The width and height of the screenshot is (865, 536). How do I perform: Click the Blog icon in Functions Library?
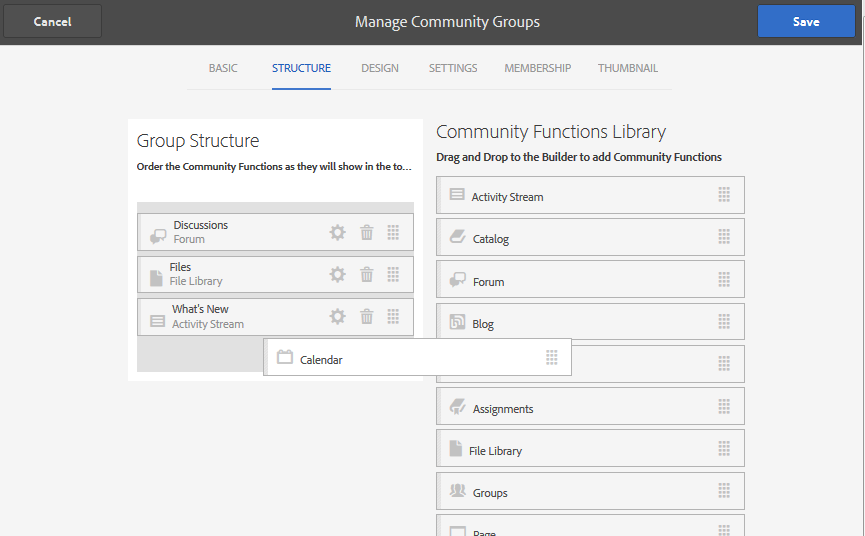[x=457, y=321]
